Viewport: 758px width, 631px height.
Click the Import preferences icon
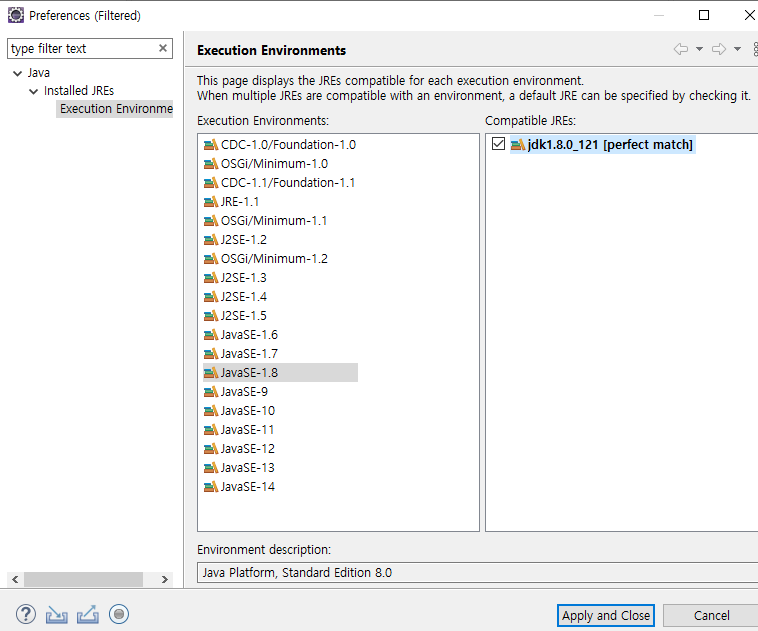pyautogui.click(x=57, y=615)
